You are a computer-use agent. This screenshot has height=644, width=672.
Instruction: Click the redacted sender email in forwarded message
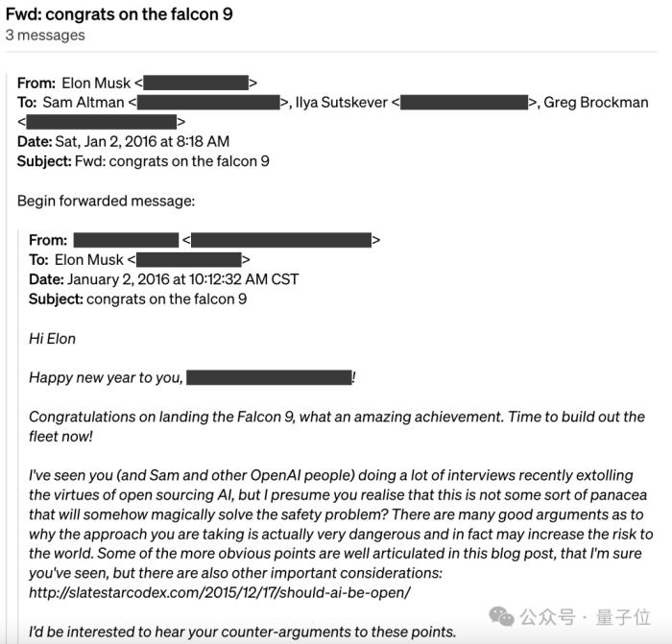pos(281,240)
